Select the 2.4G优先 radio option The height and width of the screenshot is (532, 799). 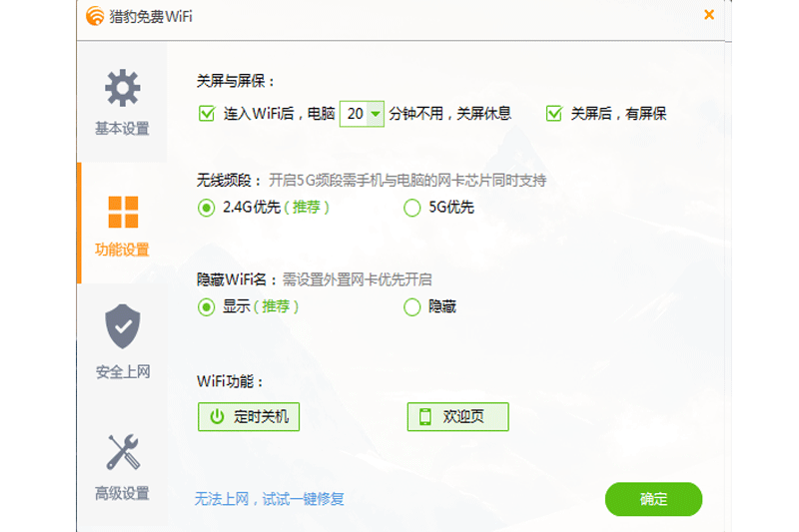tap(207, 208)
